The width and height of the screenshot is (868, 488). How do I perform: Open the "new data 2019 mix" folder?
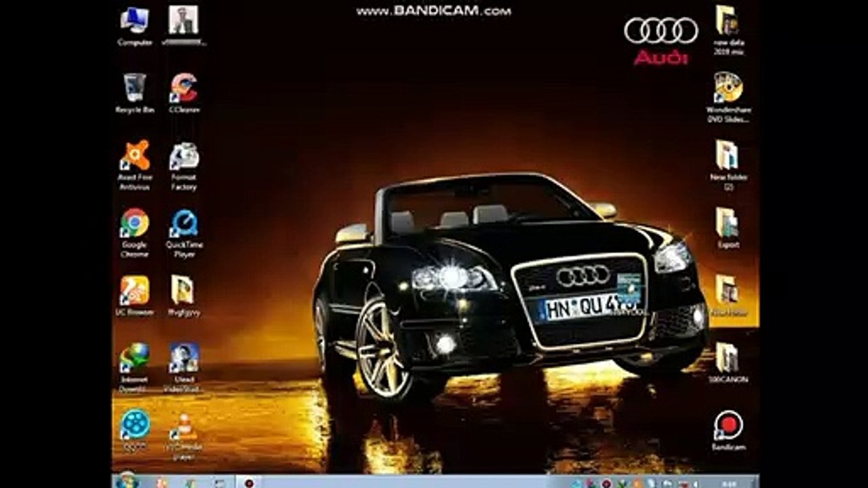point(728,30)
